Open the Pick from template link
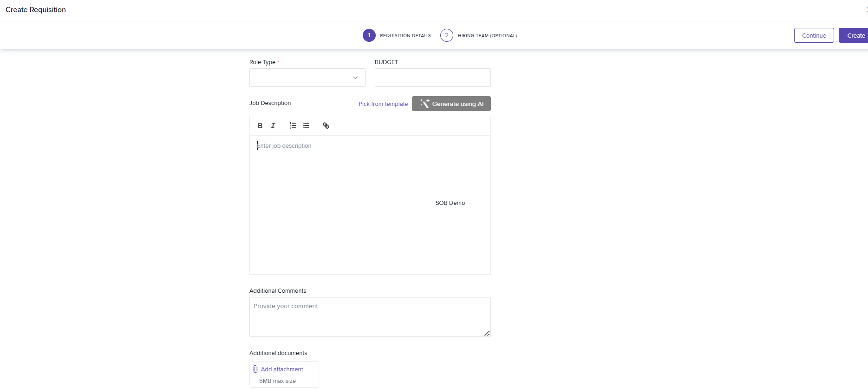 click(x=383, y=104)
